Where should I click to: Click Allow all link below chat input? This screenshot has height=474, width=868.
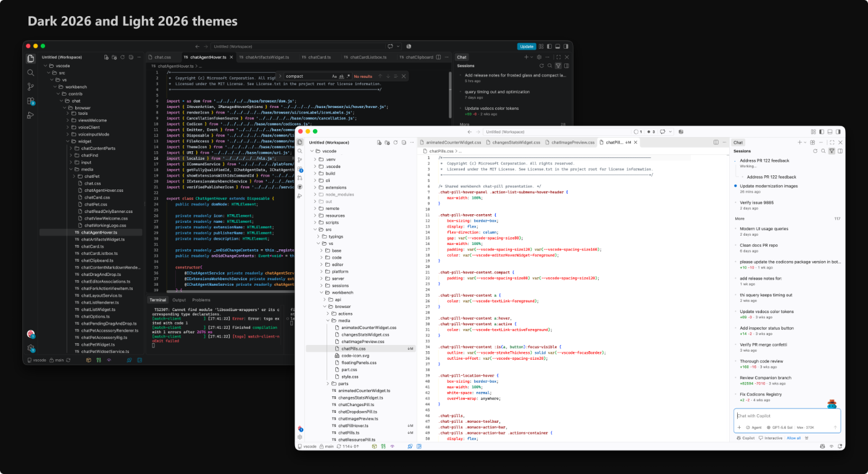click(x=793, y=438)
